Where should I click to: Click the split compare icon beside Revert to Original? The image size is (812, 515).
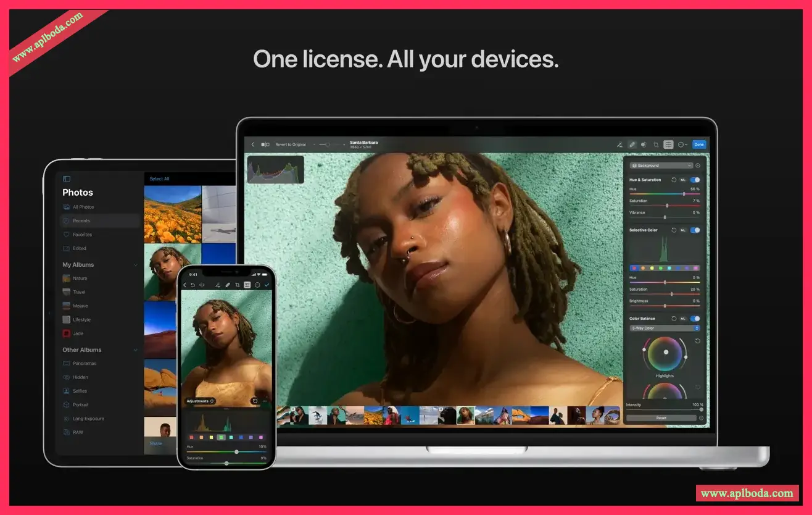click(265, 144)
